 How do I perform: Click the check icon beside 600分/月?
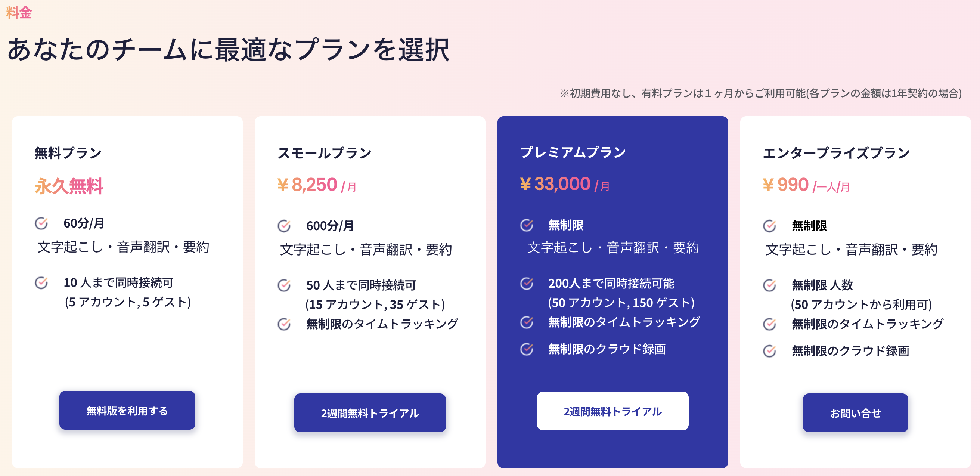(284, 226)
